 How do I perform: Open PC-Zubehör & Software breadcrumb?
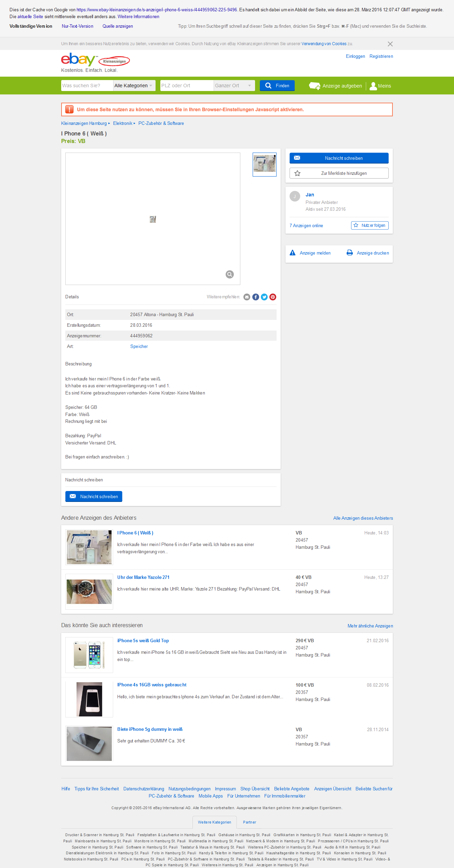click(161, 124)
